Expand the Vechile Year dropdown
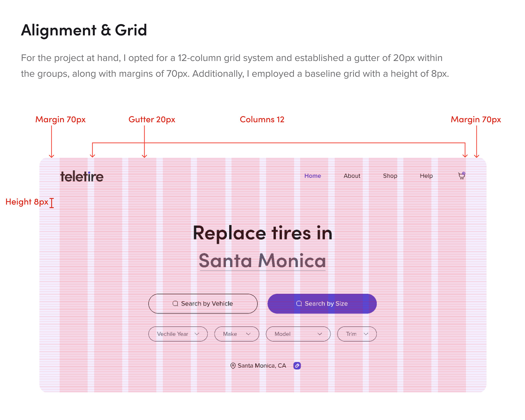Screen dimensions: 525x420 pos(178,334)
